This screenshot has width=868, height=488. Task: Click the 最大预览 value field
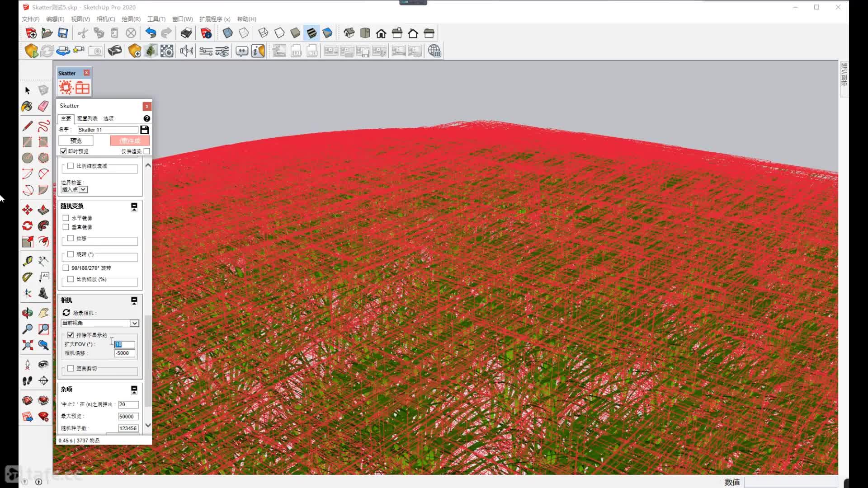[128, 417]
